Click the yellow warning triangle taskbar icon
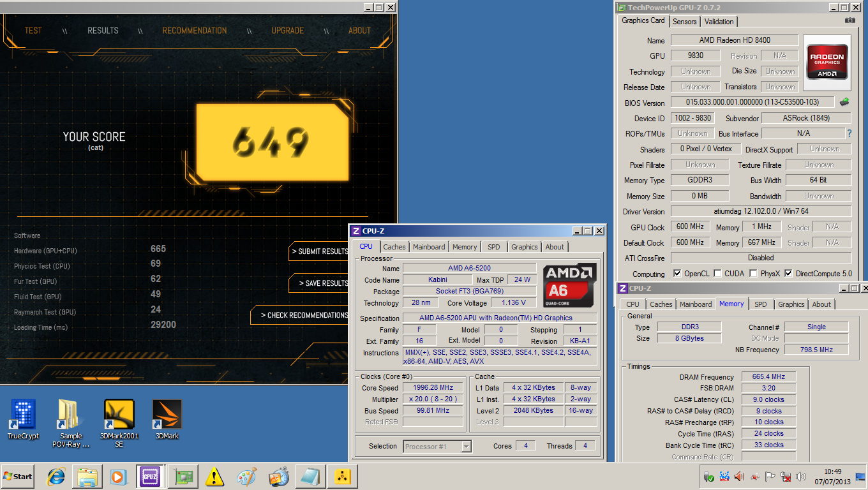868x490 pixels. point(214,477)
